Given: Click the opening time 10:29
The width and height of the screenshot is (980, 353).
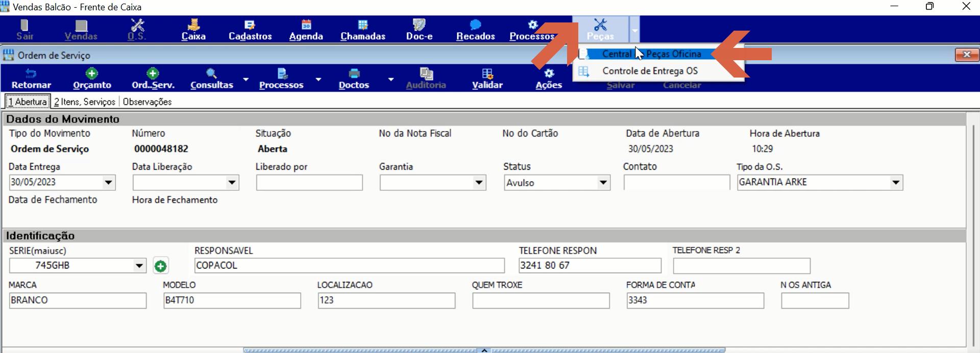Looking at the screenshot, I should click(x=762, y=149).
